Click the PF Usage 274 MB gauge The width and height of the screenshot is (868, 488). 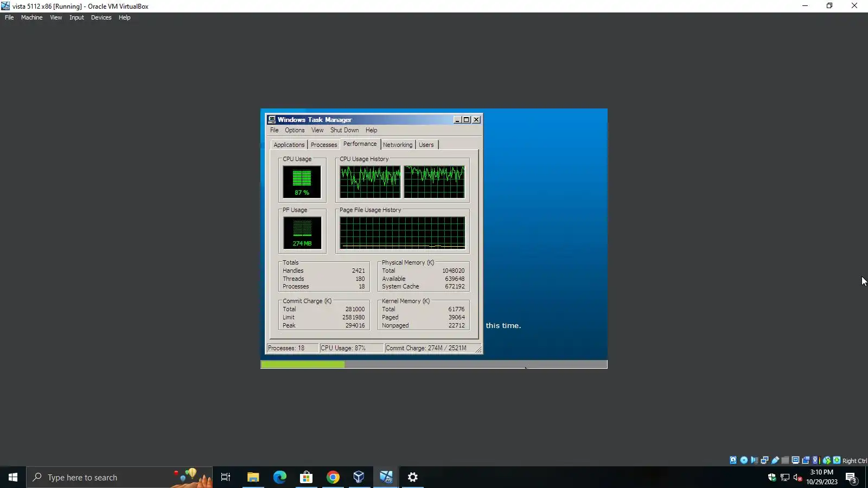pyautogui.click(x=302, y=233)
